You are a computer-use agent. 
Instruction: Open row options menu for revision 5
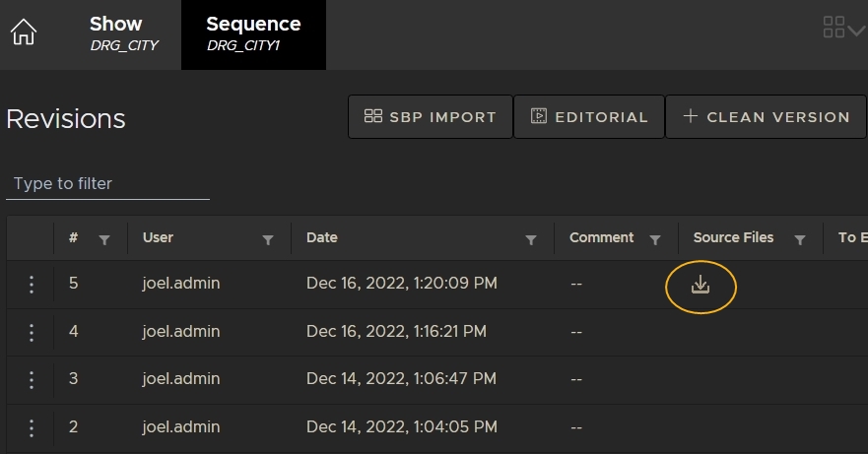click(x=32, y=285)
